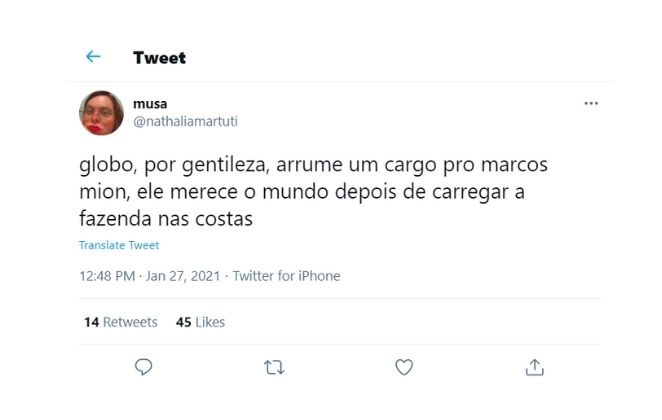Image resolution: width=662 pixels, height=420 pixels.
Task: Reply to the tweet via speech bubble icon
Action: point(144,368)
